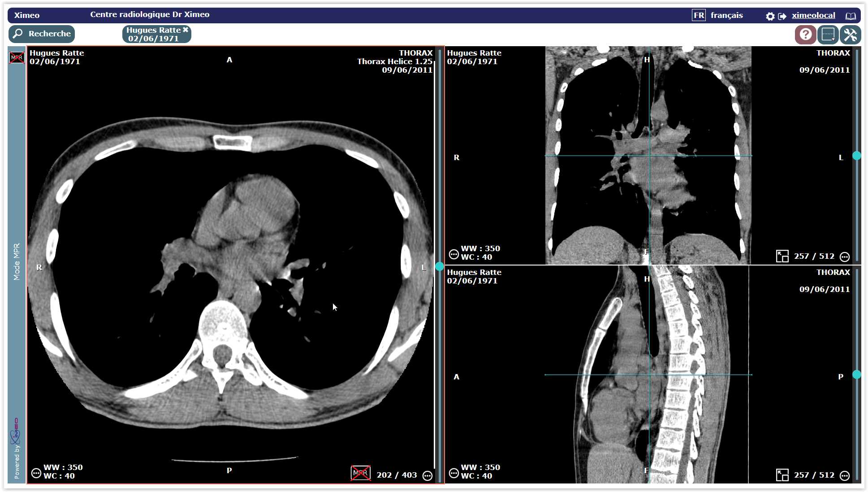Click the axial slice counter 202 / 403
868x492 pixels.
pyautogui.click(x=397, y=475)
